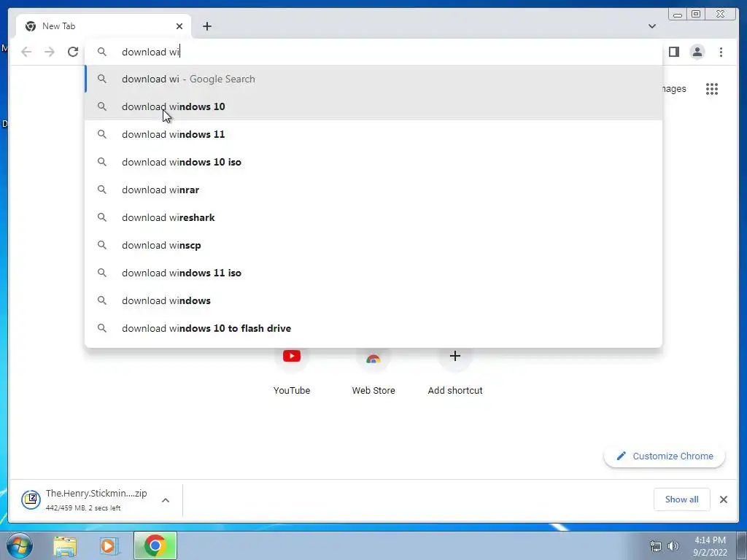Open the network tray icon
This screenshot has height=560, width=747.
(x=656, y=546)
